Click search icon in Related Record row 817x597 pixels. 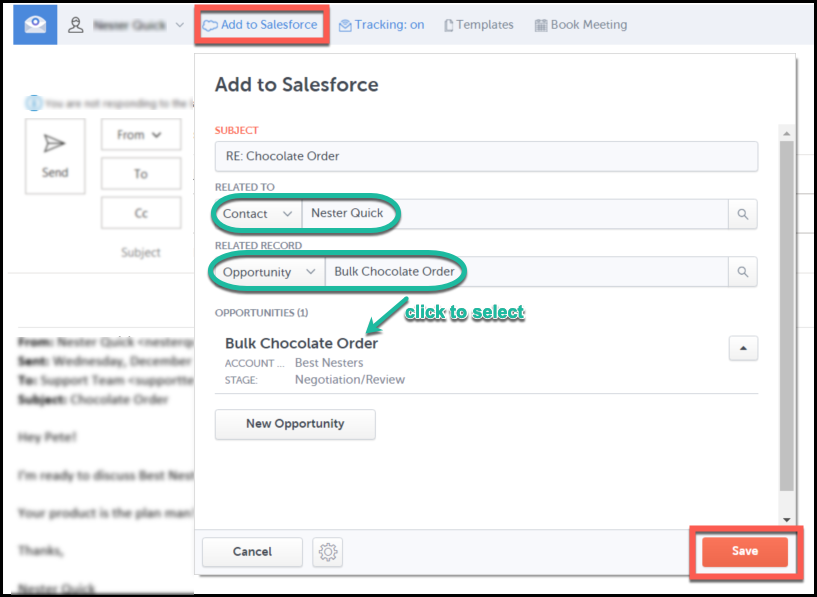pos(742,272)
